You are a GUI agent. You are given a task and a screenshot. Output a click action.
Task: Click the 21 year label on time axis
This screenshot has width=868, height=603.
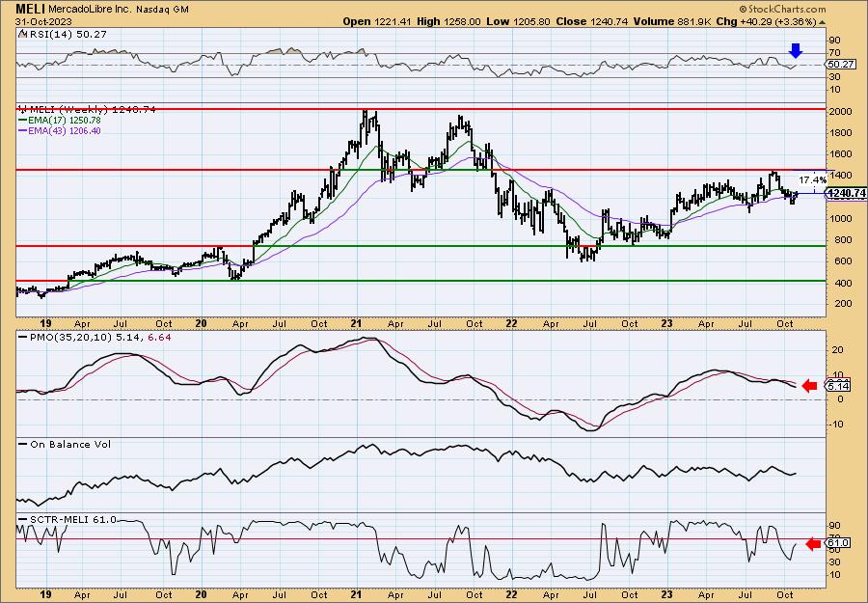(357, 323)
